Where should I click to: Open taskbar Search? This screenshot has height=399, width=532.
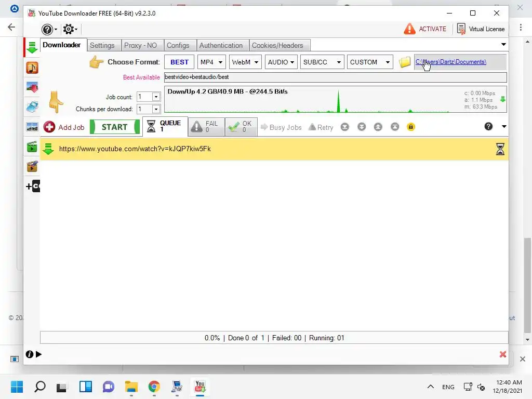(x=40, y=387)
